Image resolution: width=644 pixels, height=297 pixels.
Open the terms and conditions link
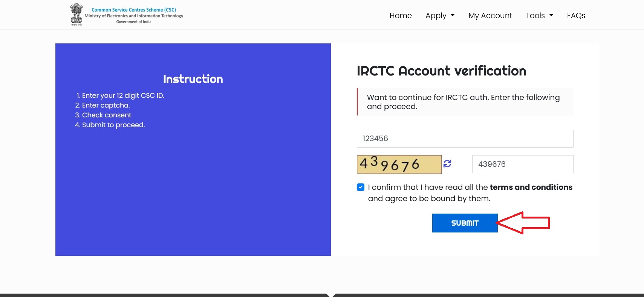[531, 187]
